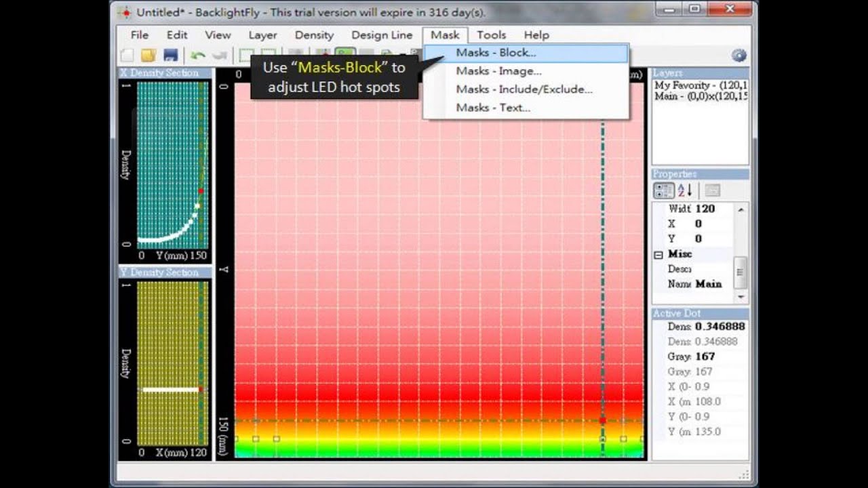Open the View menu

(218, 35)
